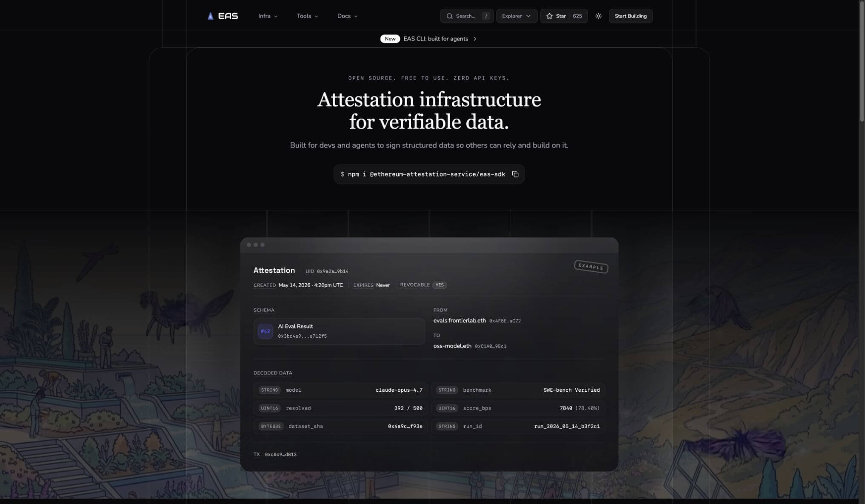Click the evals.frontierlab.eth sender
Screen dimensions: 865x504
coord(460,321)
